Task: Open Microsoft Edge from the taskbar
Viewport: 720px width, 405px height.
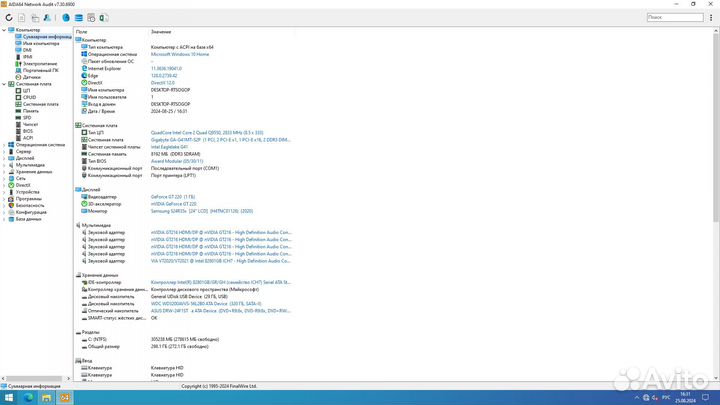Action: [28, 398]
